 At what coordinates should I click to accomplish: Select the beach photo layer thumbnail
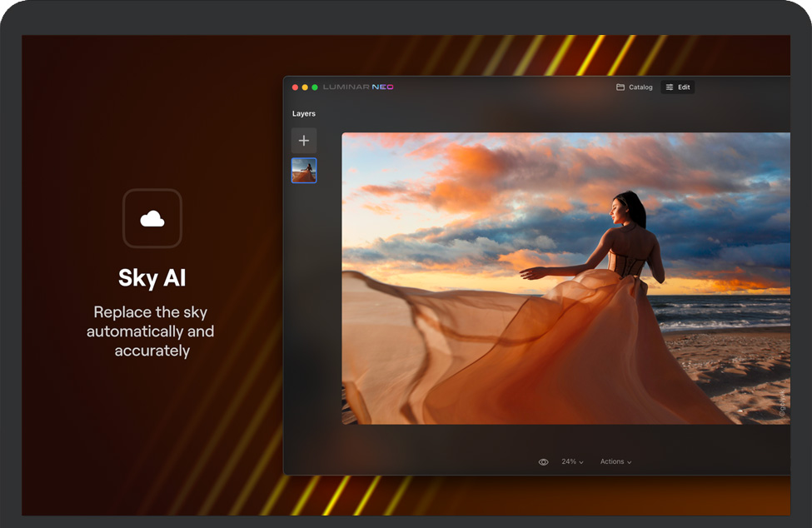click(304, 171)
